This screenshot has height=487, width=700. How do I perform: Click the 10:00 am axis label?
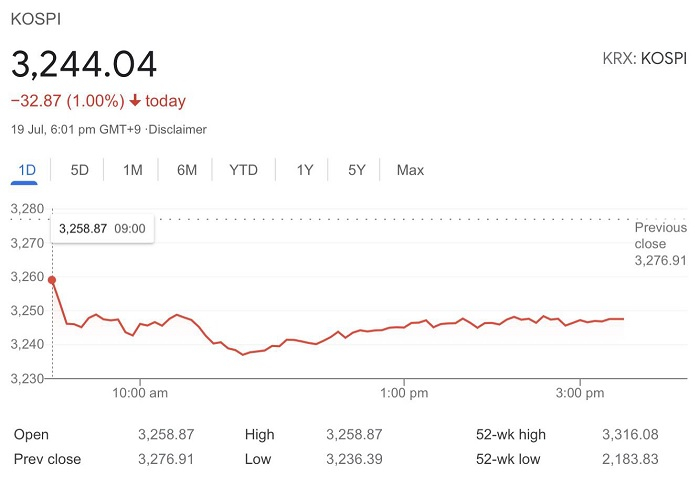point(140,394)
